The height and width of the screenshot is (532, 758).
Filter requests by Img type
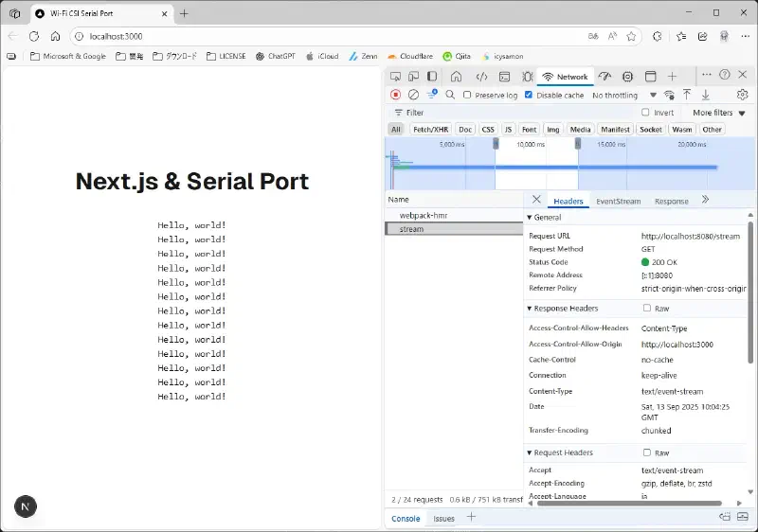click(553, 130)
